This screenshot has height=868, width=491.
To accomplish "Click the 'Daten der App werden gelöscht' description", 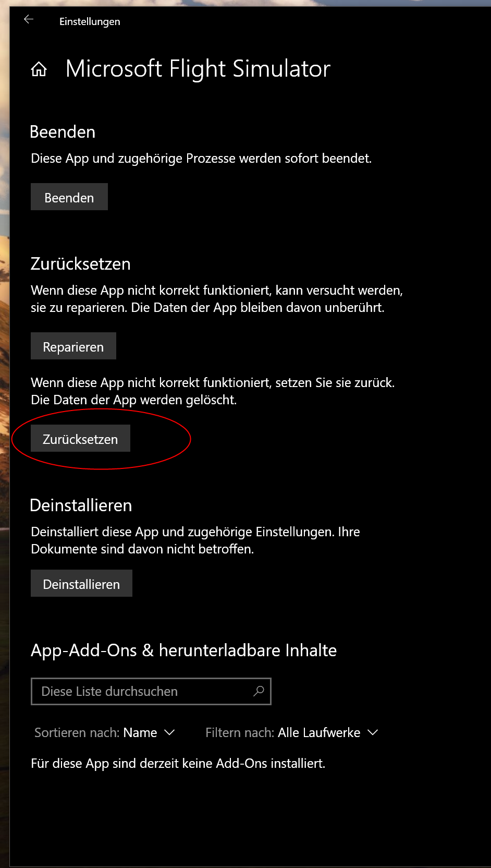I will 134,400.
